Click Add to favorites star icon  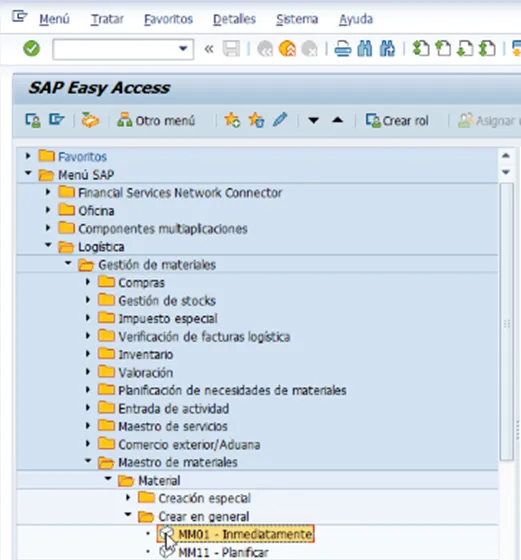point(232,120)
